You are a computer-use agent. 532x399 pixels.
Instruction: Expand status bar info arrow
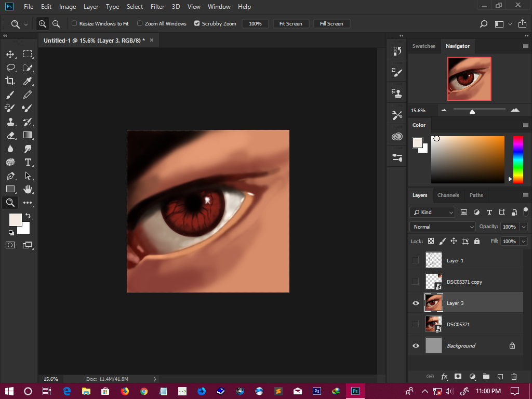click(x=154, y=379)
